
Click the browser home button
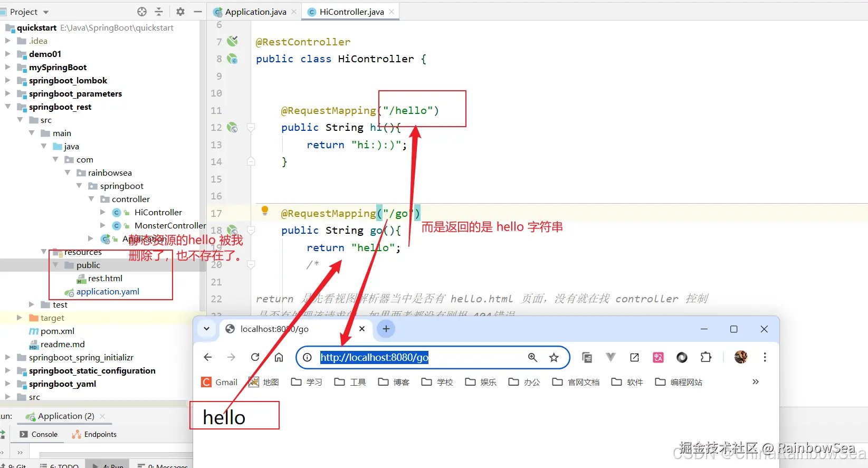[279, 357]
